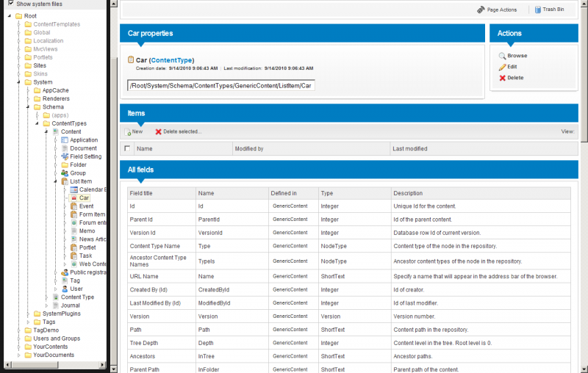Select the TagDemo folder

(46, 330)
